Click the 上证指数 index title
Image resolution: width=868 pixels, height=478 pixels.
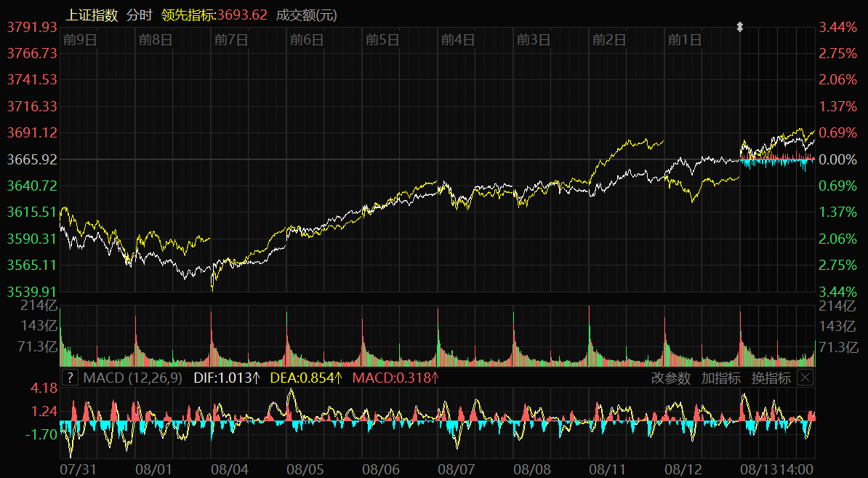pos(92,15)
